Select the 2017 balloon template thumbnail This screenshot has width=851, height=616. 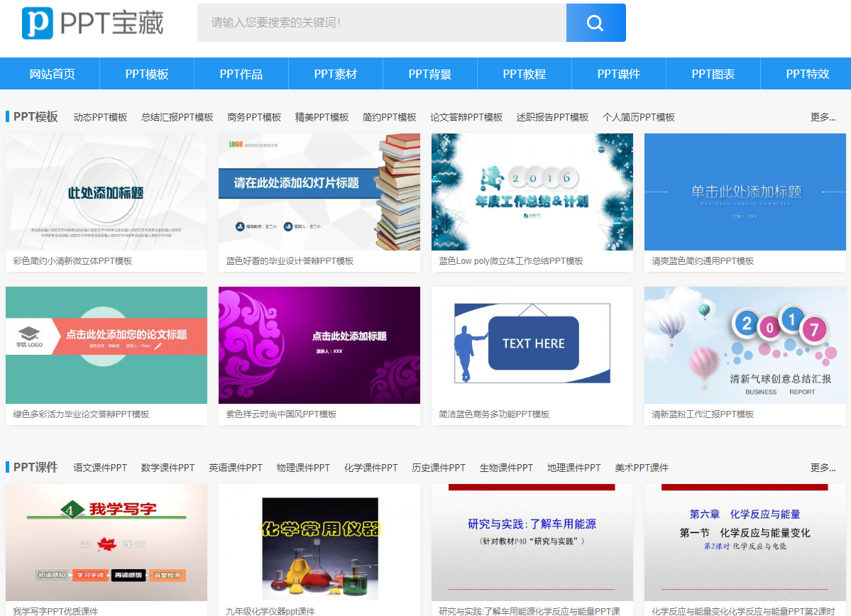(x=745, y=345)
